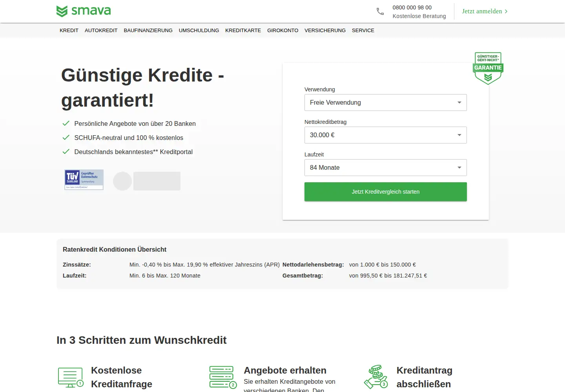
Task: Open the Nettokreditbetrag dropdown showing 30.000 €
Action: pyautogui.click(x=386, y=135)
